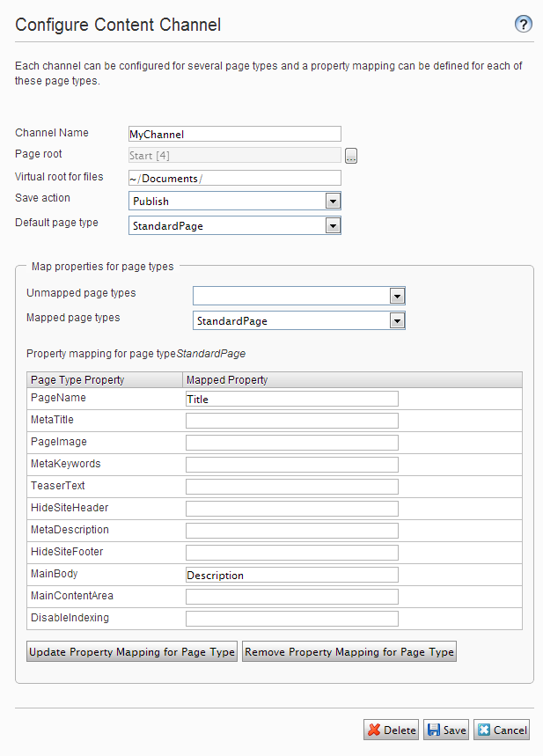
Task: Click the Cancel button
Action: [502, 730]
